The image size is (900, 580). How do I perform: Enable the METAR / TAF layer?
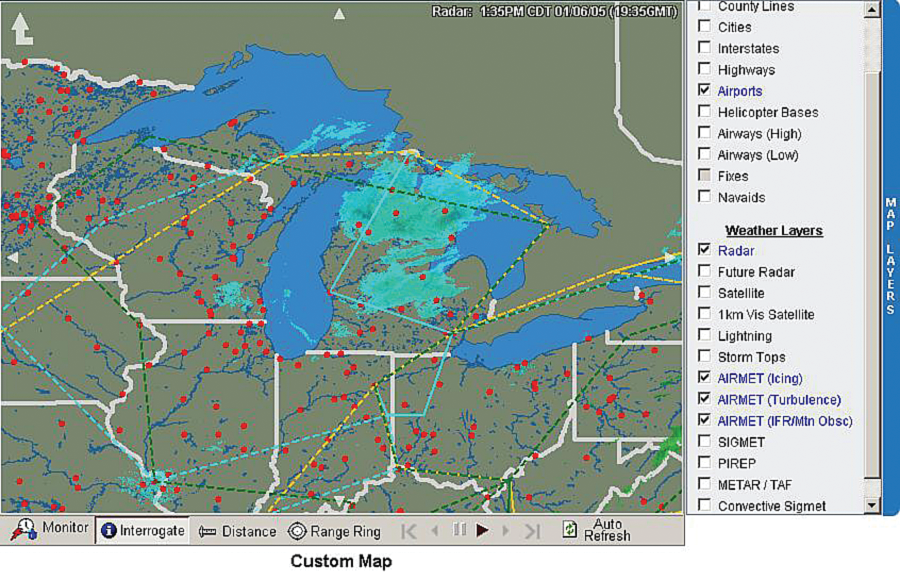[x=704, y=484]
